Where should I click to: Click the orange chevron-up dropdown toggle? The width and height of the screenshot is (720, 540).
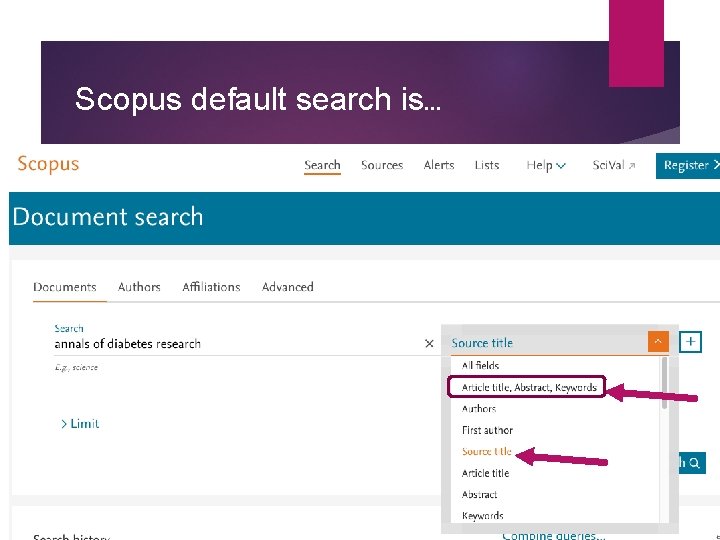tap(658, 342)
